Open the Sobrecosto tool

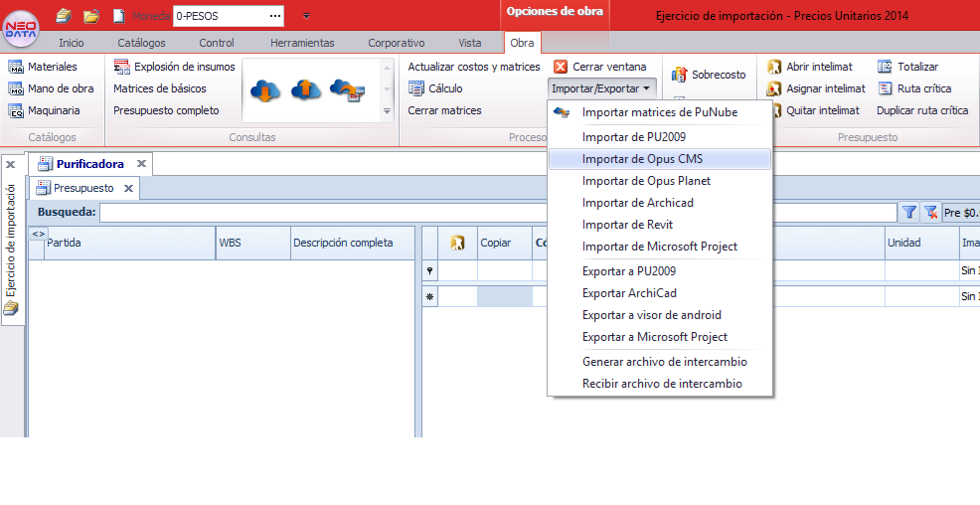tap(708, 75)
